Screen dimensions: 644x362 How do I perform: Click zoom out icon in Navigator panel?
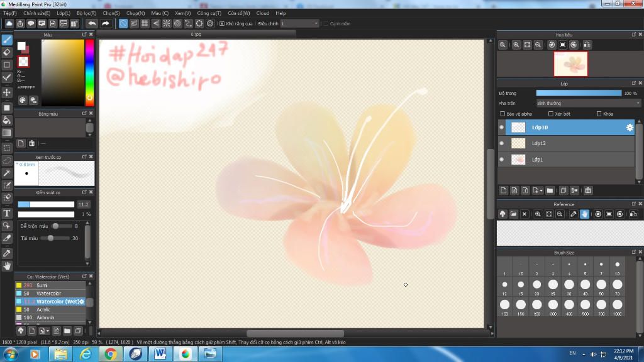click(538, 45)
